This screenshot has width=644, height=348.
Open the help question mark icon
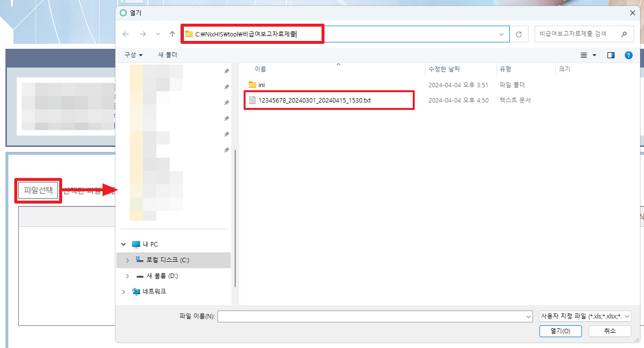coord(628,55)
